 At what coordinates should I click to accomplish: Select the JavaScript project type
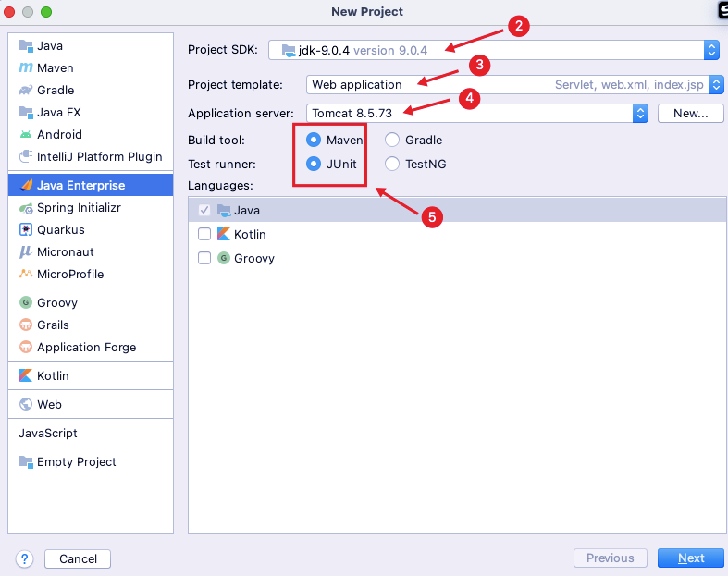point(91,433)
